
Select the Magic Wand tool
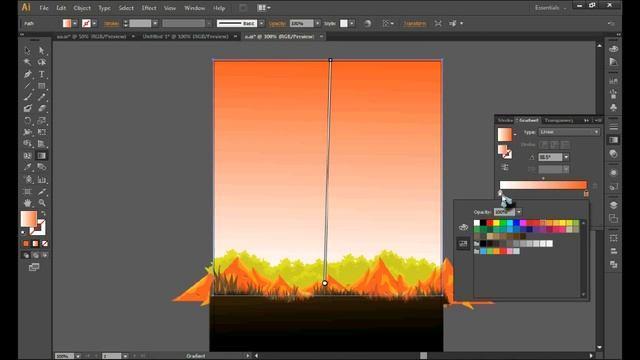tap(27, 62)
